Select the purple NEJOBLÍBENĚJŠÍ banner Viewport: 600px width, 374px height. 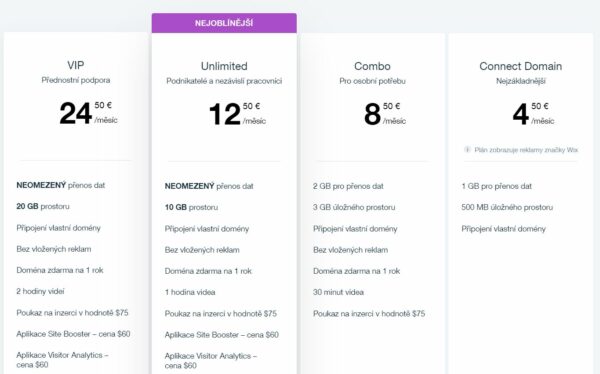point(224,23)
